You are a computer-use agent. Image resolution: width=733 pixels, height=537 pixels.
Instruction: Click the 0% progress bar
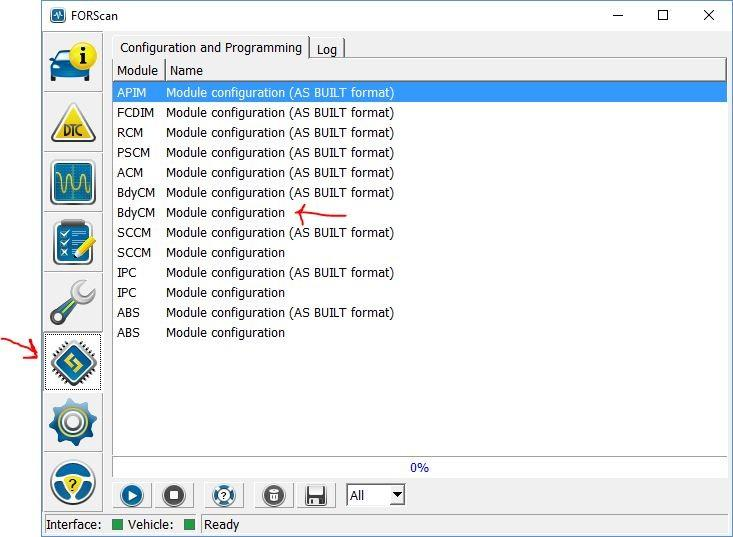(x=419, y=467)
